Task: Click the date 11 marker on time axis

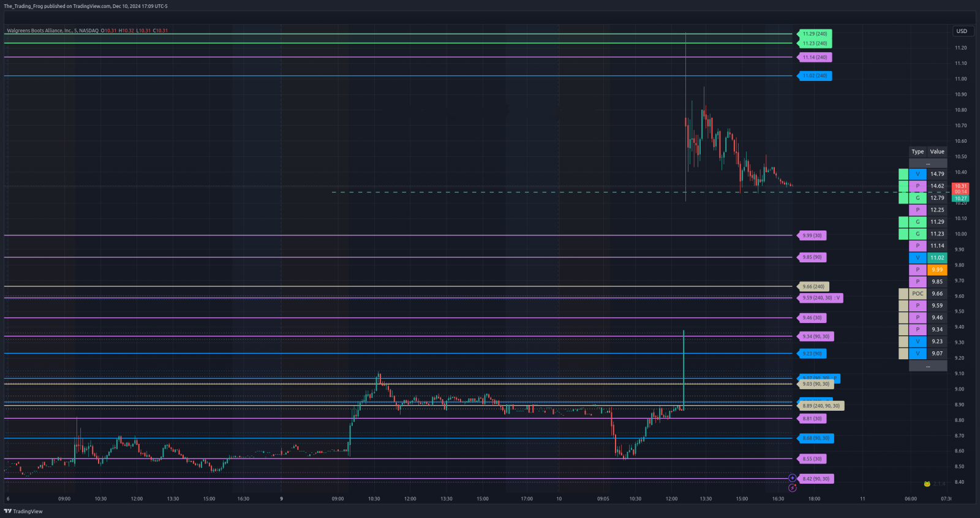Action: click(x=862, y=499)
